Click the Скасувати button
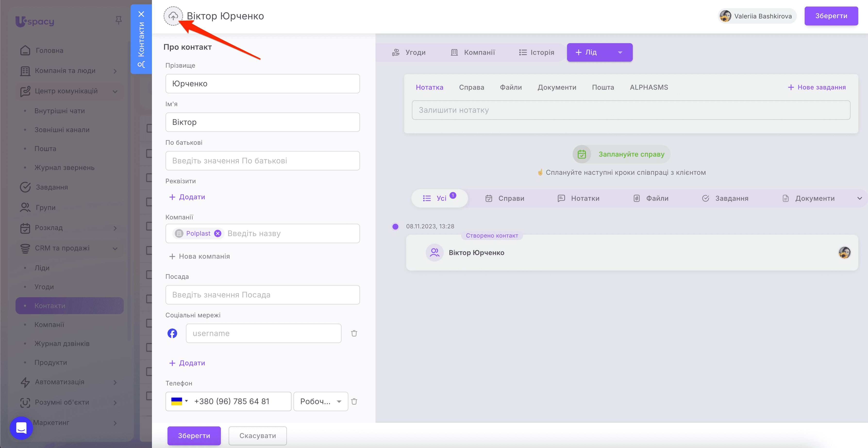This screenshot has width=868, height=448. pos(258,436)
